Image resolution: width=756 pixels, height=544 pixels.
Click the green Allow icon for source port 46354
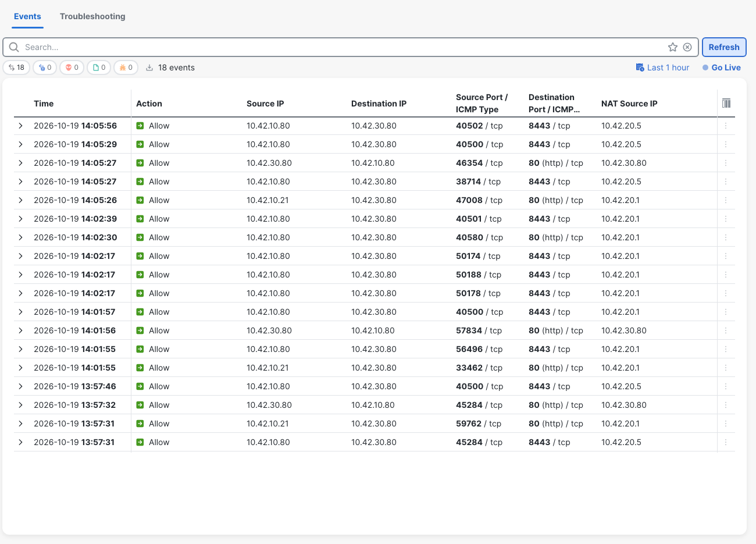click(140, 163)
